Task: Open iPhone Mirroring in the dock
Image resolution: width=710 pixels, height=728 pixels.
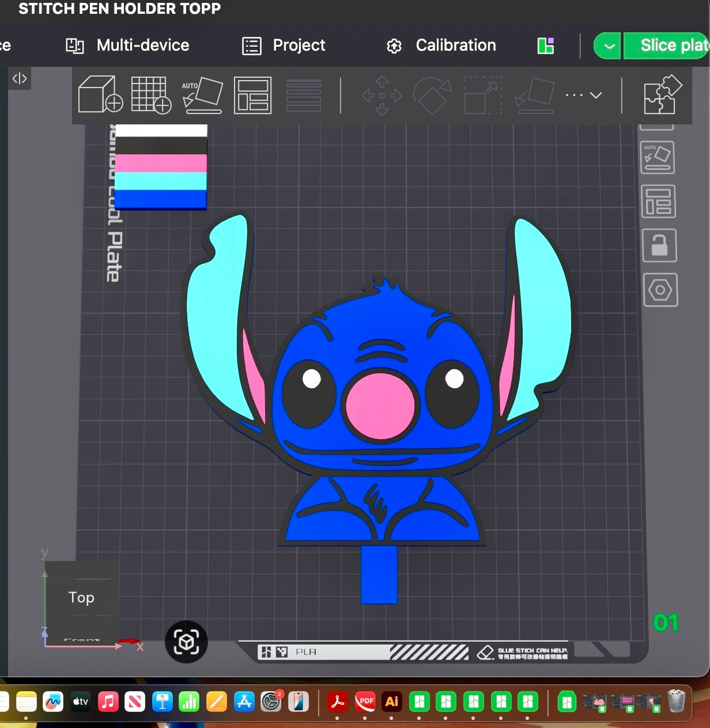Action: coord(299,702)
